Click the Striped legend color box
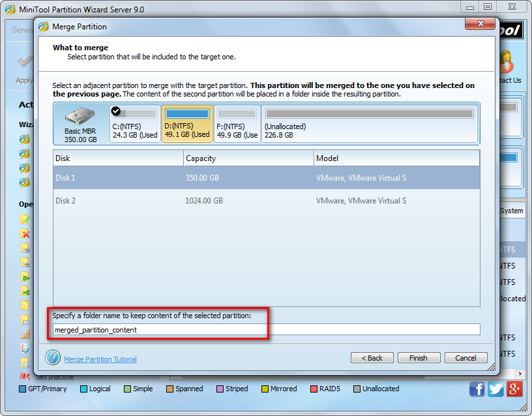Viewport: 532px width, 416px height. point(220,389)
